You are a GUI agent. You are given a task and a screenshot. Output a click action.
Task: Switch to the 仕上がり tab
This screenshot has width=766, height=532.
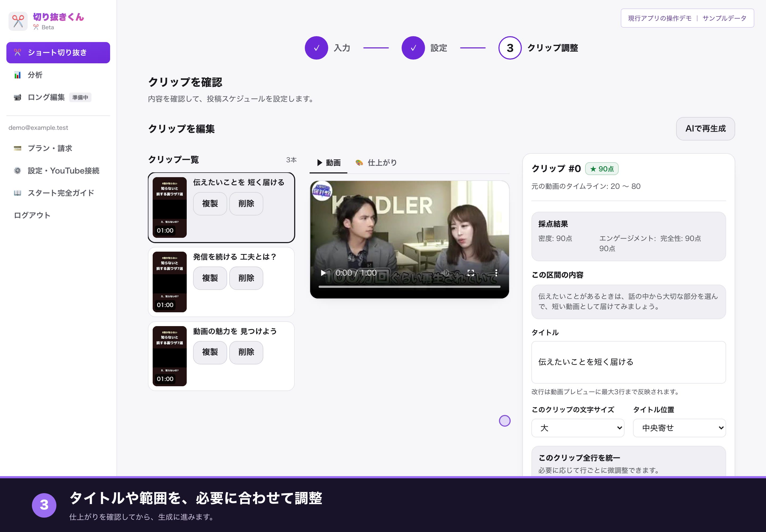(376, 163)
